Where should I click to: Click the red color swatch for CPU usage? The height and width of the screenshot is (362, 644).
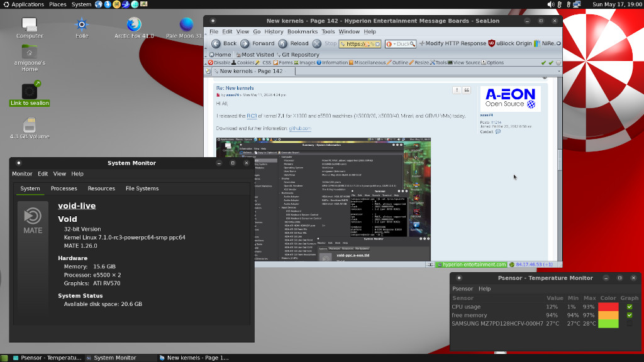608,307
